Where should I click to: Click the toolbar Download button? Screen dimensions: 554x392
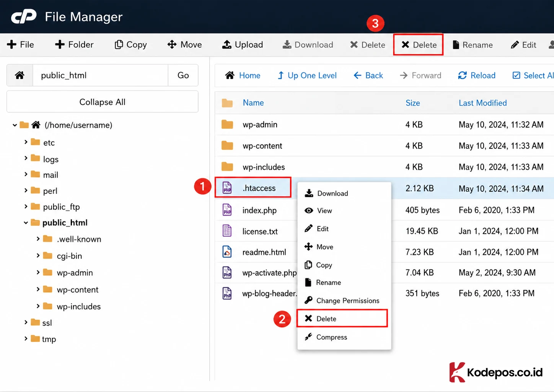[x=308, y=45]
